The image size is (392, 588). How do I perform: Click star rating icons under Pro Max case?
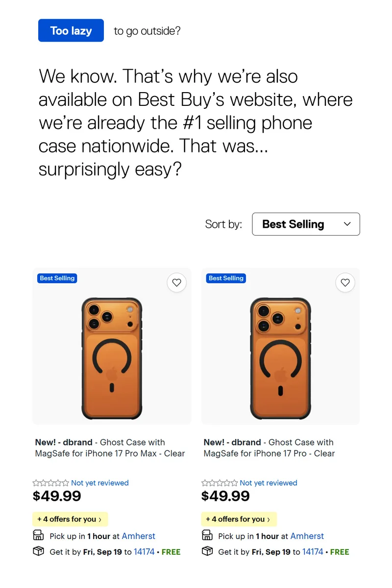(51, 483)
